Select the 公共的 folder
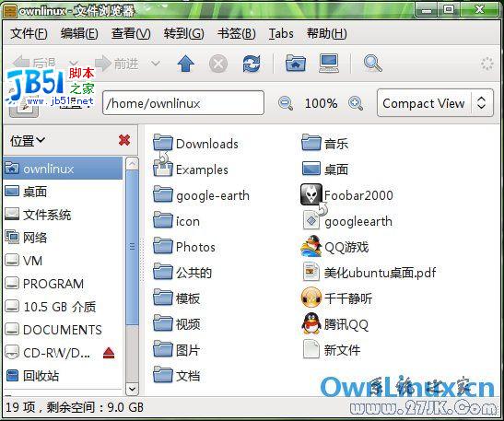This screenshot has width=504, height=421. coord(182,273)
